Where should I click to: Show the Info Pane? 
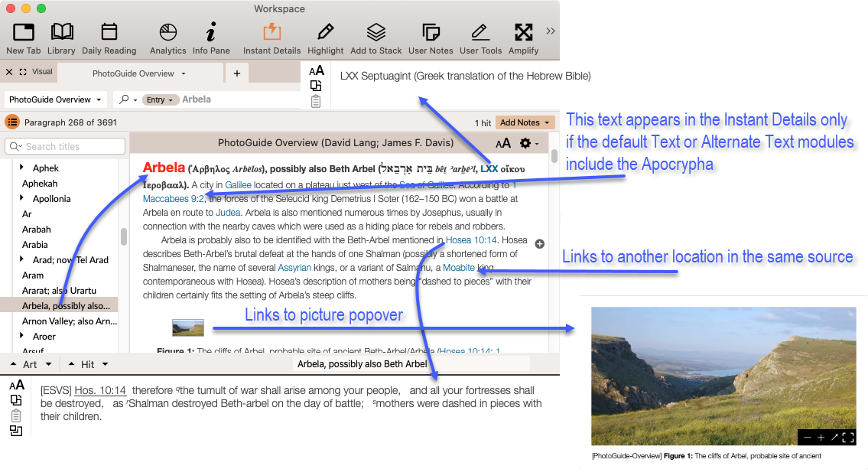coord(211,32)
